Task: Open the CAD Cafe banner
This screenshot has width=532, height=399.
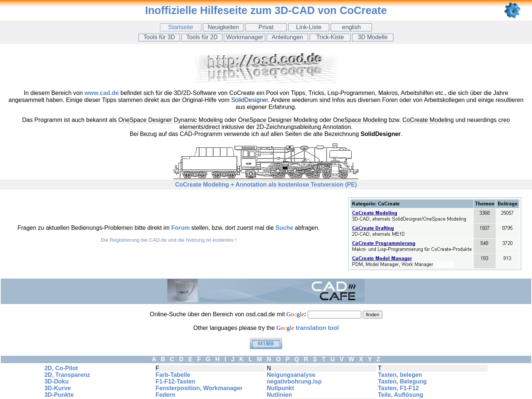Action: pos(282,291)
